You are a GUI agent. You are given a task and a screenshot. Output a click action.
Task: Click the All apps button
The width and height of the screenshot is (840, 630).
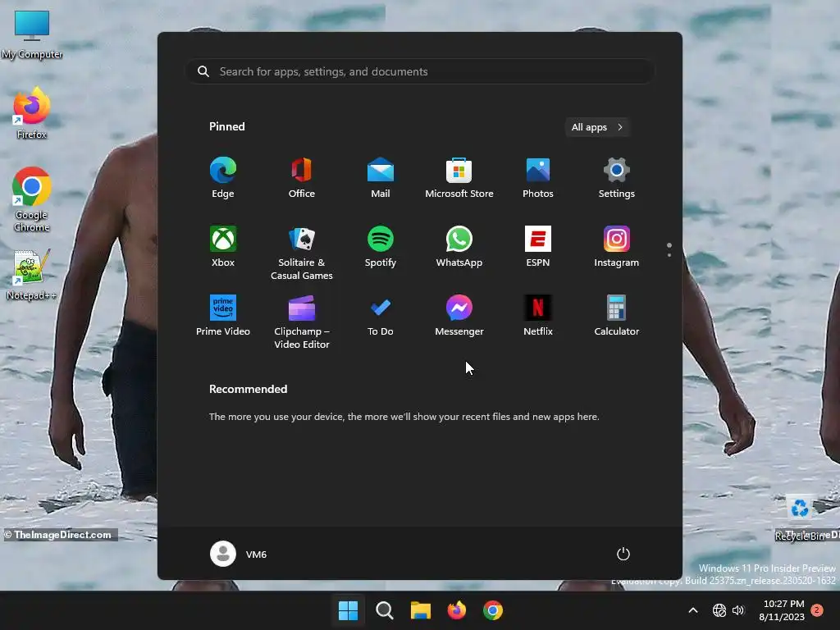597,127
